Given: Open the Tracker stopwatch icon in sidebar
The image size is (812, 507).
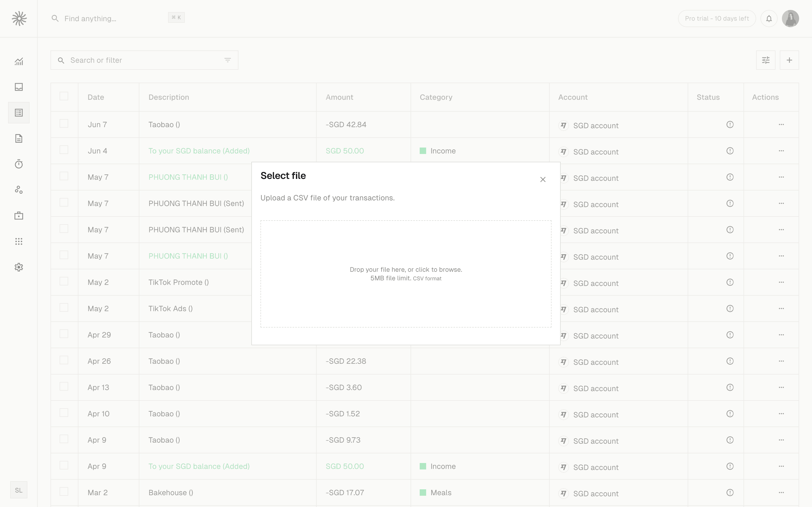Looking at the screenshot, I should tap(19, 164).
